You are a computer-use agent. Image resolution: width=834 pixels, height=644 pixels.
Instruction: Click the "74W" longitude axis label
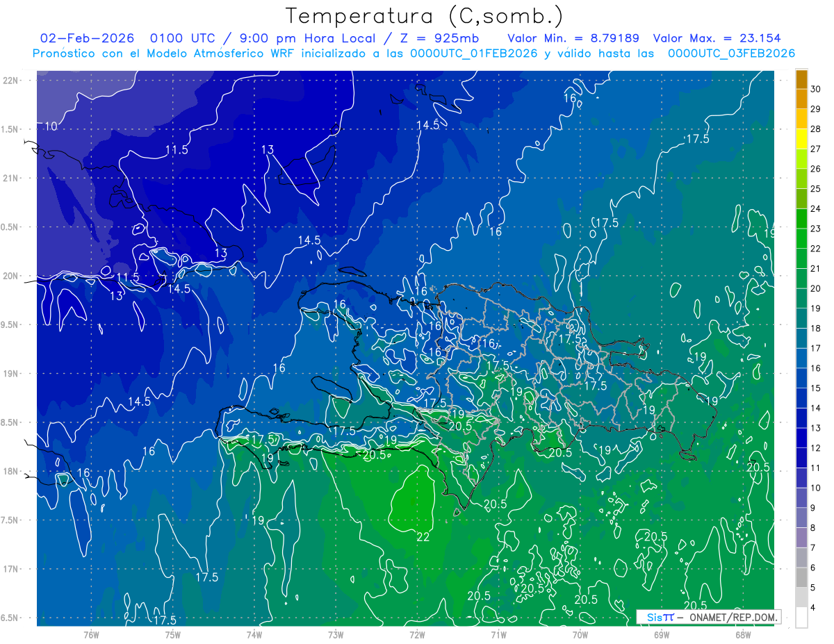point(254,634)
